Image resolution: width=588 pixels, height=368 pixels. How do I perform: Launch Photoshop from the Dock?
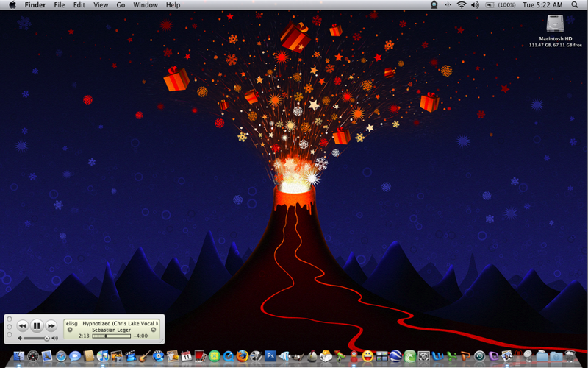270,355
